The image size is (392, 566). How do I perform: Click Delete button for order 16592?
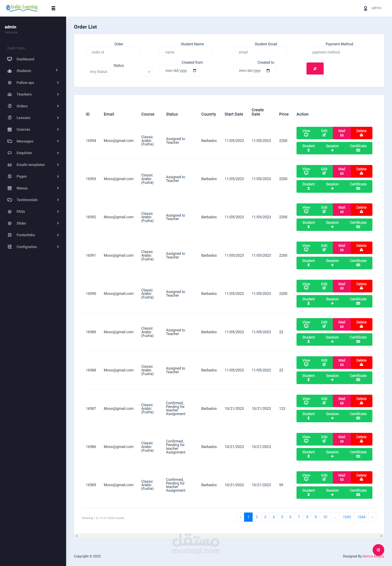point(361,209)
